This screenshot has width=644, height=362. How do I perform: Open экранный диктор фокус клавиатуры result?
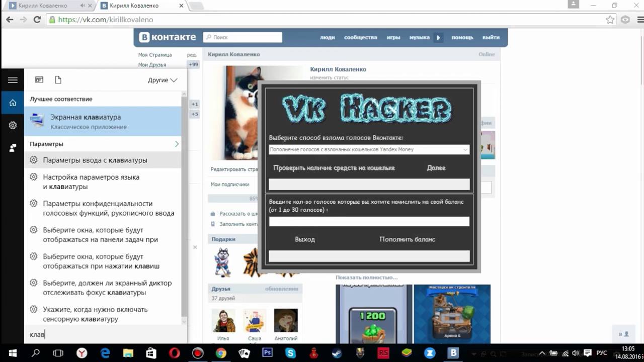(103, 288)
